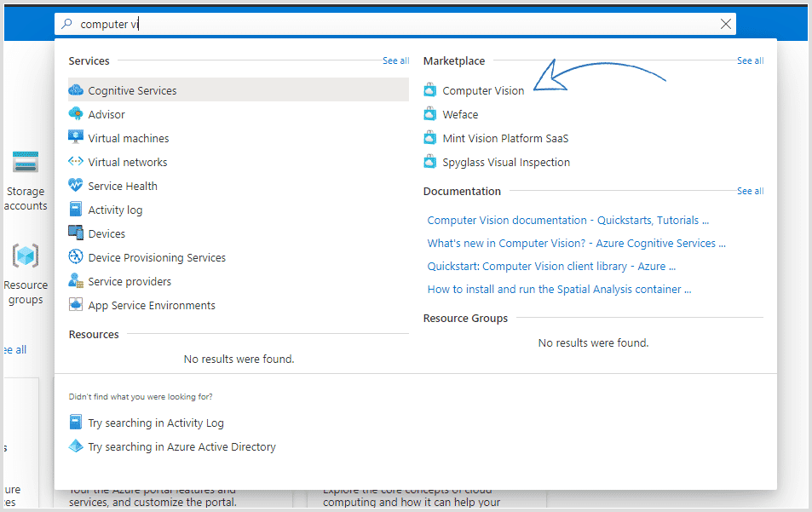Open Device Provisioning Services
This screenshot has width=812, height=512.
157,257
